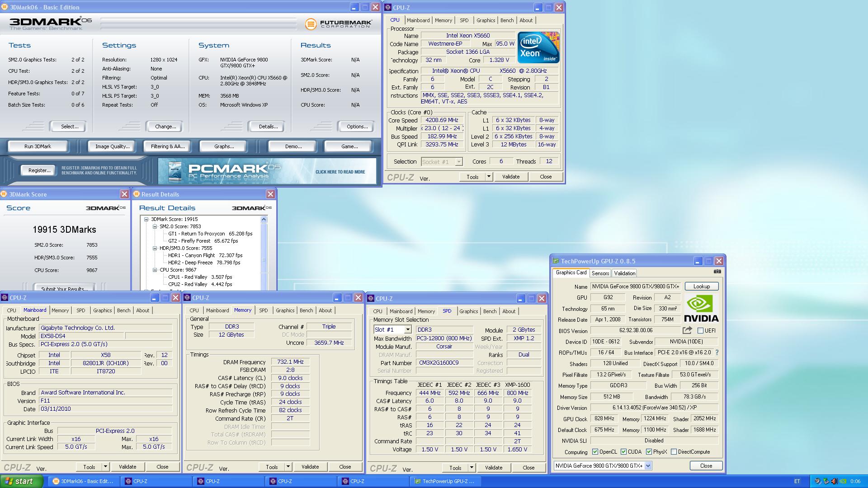Click the Change... settings button

click(x=165, y=127)
